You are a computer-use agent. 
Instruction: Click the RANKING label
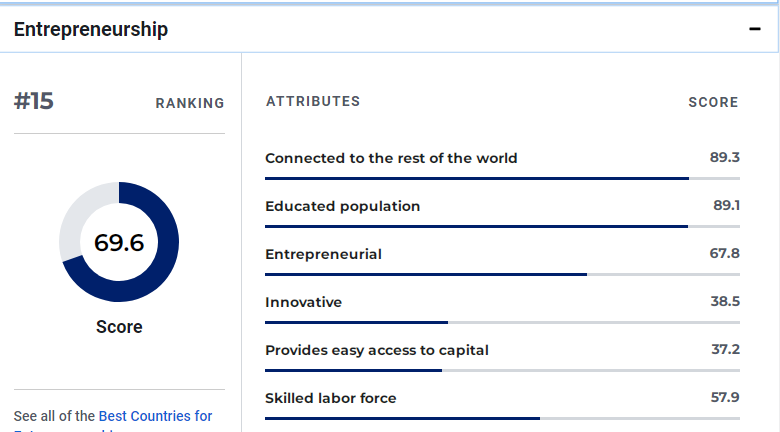coord(190,103)
